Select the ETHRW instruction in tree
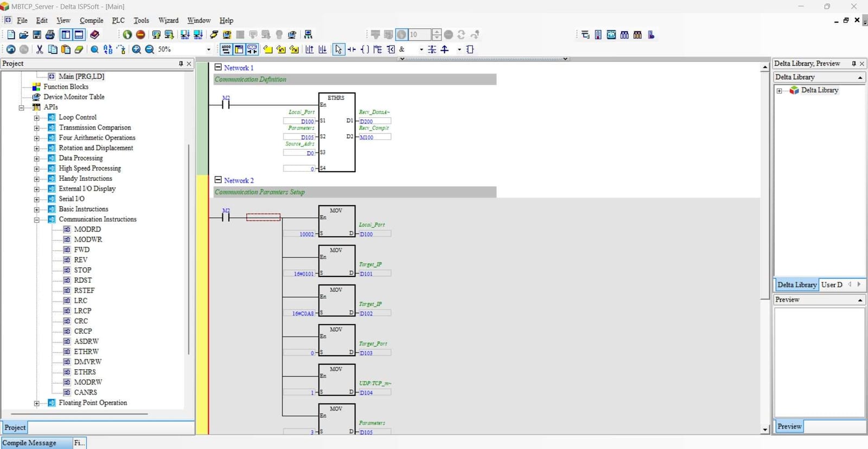This screenshot has height=449, width=868. [86, 351]
